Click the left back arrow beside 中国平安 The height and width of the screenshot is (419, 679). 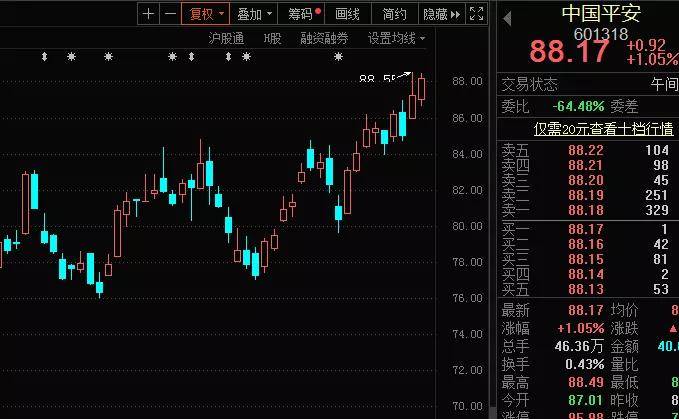point(508,19)
